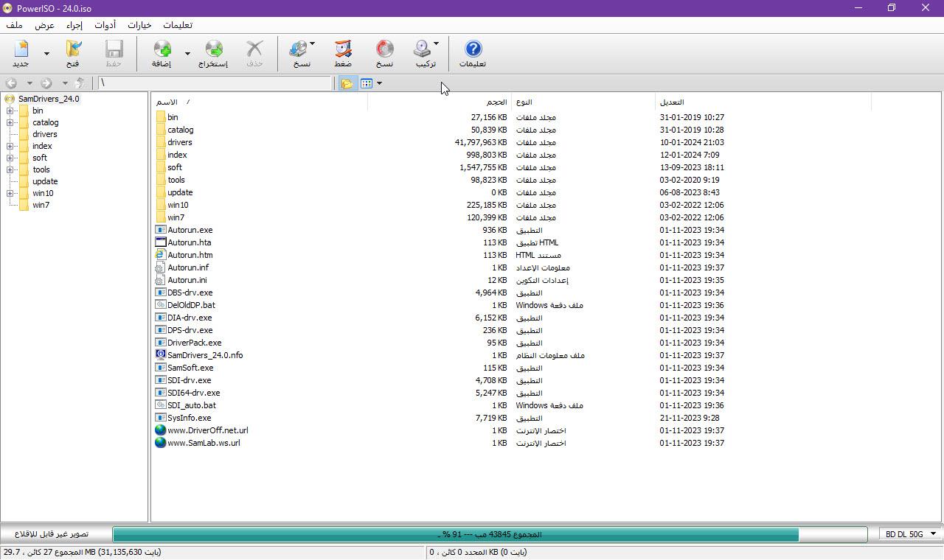
Task: Toggle the folder tree pane icon
Action: 347,83
